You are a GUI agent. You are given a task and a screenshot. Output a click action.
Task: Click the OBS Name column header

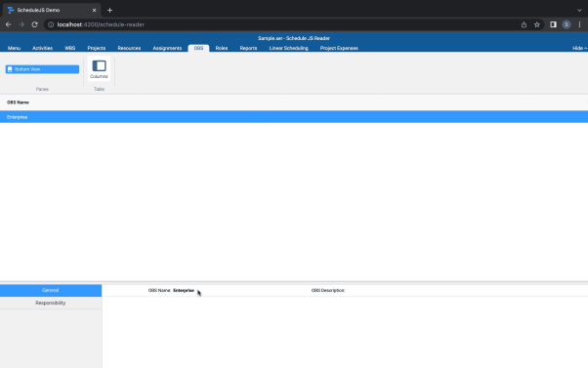[x=18, y=102]
